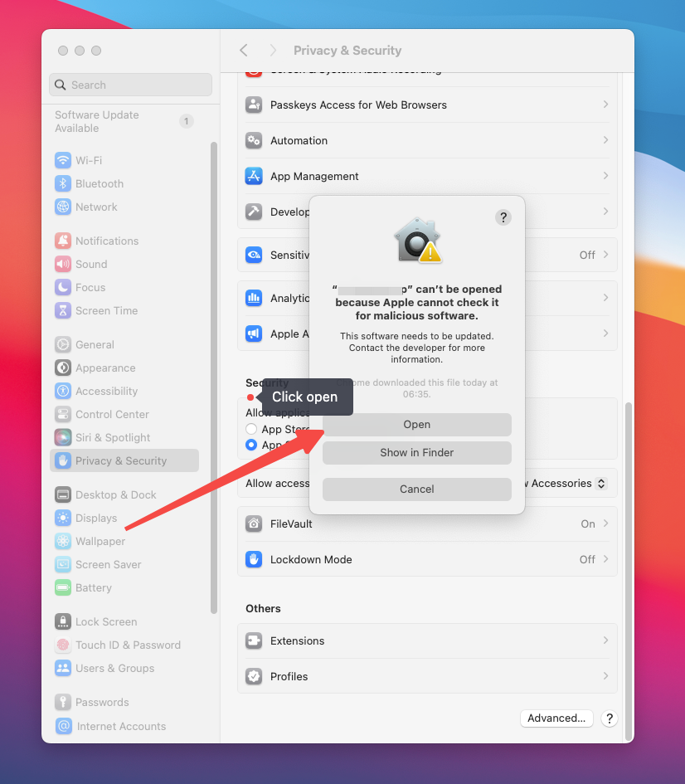Click the Open button in the dialog
The width and height of the screenshot is (685, 784).
(x=416, y=425)
